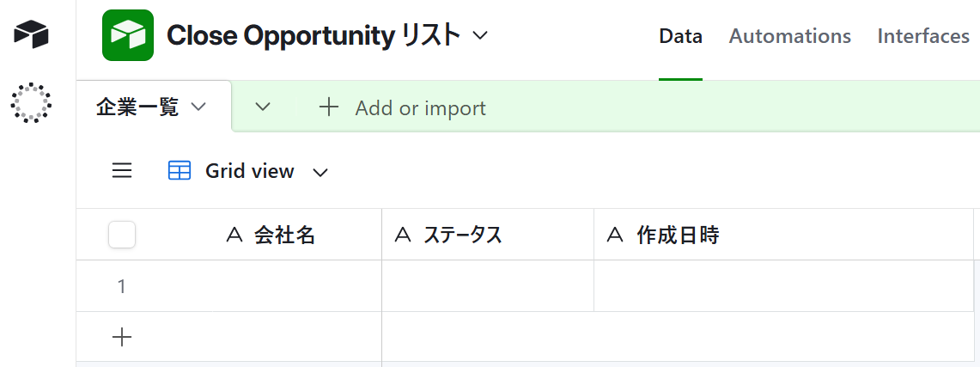Screen dimensions: 980x367
Task: Expand the Close Opportunity リスト base name dropdown
Action: click(x=481, y=35)
